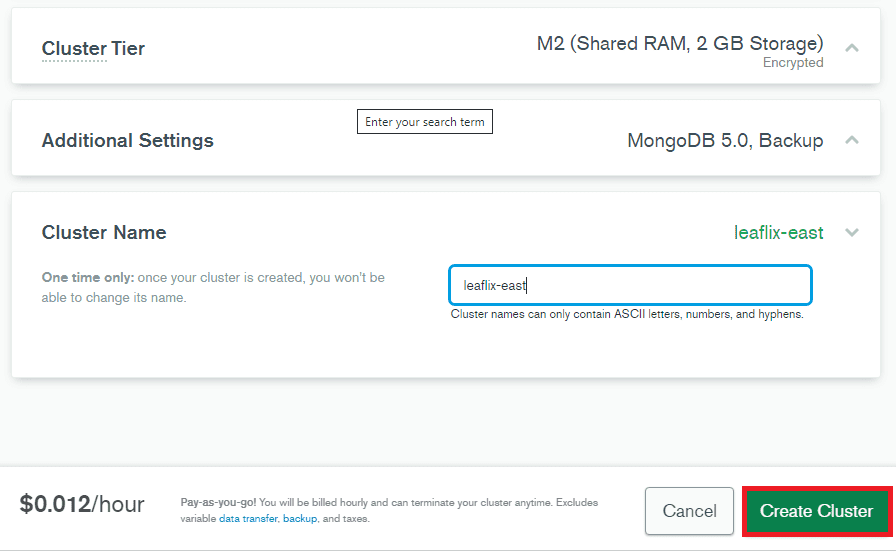Image resolution: width=896 pixels, height=557 pixels.
Task: Click the 'Enter your search term' box
Action: click(425, 122)
